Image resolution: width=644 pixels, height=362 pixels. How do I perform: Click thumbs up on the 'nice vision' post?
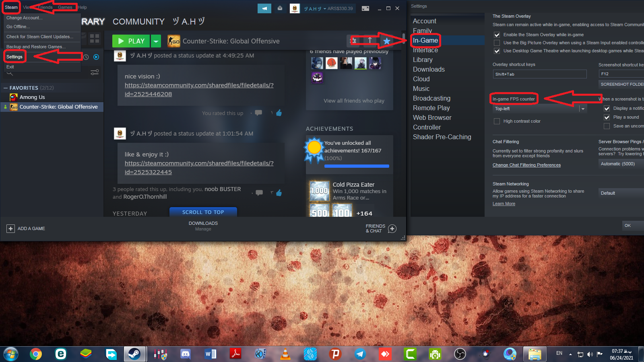pos(279,113)
